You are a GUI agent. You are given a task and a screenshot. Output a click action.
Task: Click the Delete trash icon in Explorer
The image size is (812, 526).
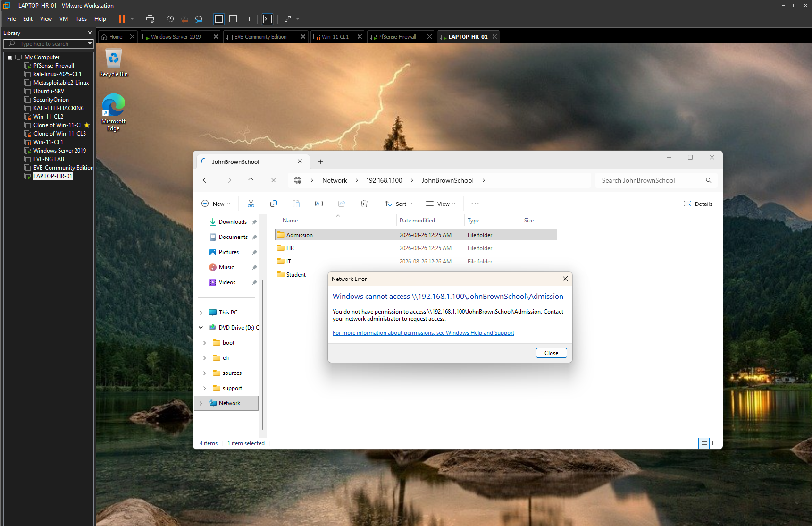pos(364,204)
